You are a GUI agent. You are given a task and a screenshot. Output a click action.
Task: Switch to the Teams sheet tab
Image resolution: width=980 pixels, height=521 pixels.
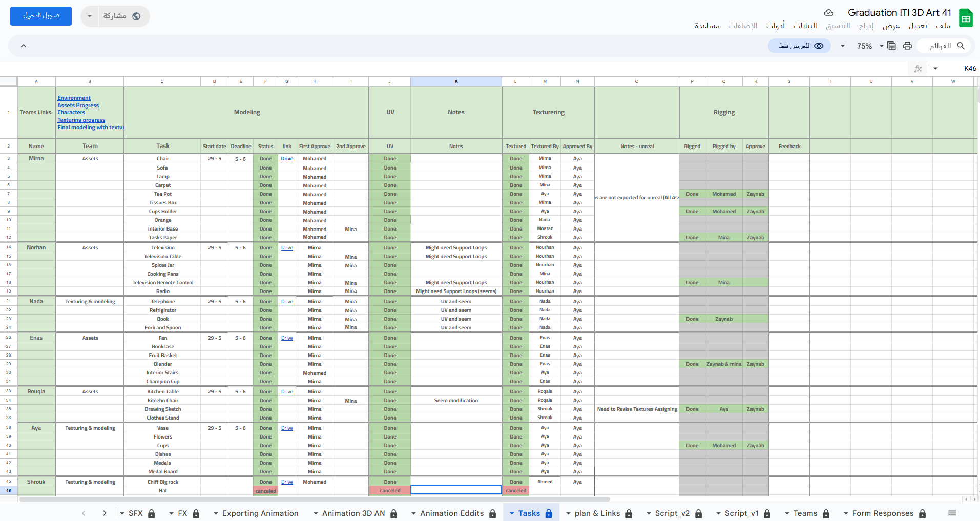805,513
